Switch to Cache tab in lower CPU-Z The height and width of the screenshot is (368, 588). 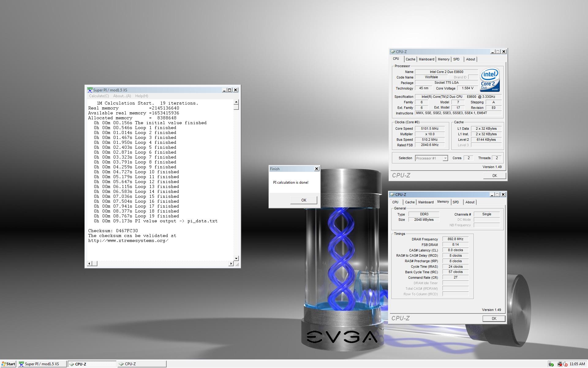click(x=410, y=202)
